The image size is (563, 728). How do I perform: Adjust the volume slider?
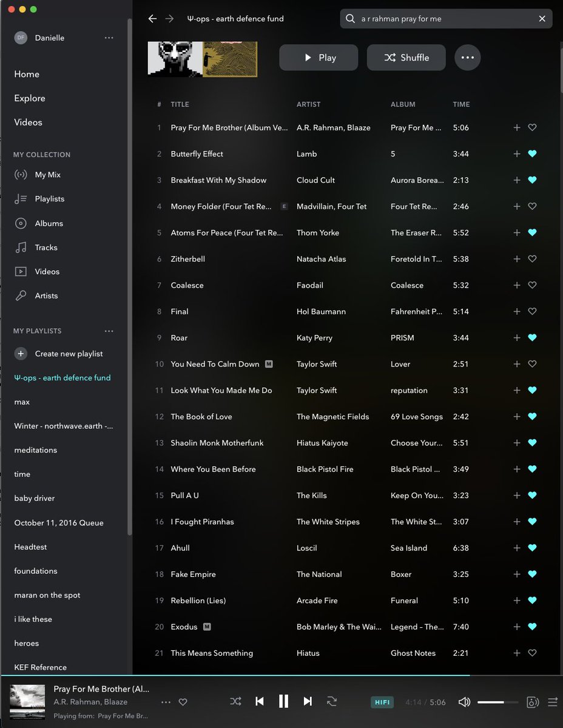click(498, 702)
